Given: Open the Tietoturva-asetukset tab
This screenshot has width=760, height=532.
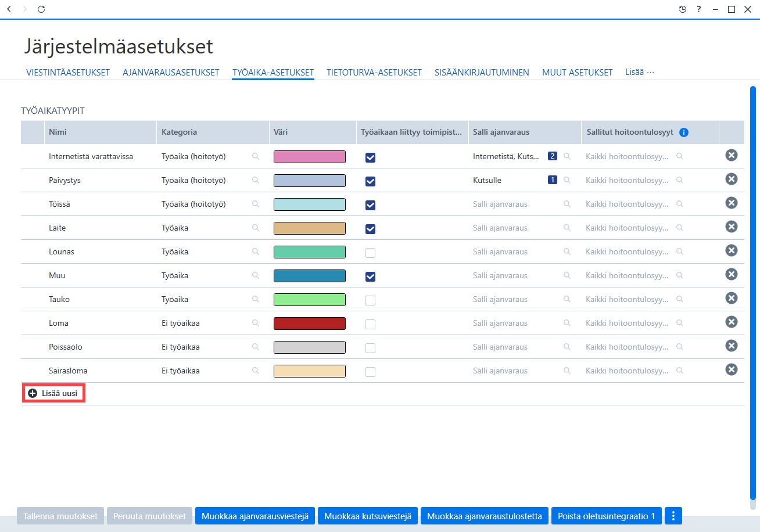Looking at the screenshot, I should click(x=374, y=73).
